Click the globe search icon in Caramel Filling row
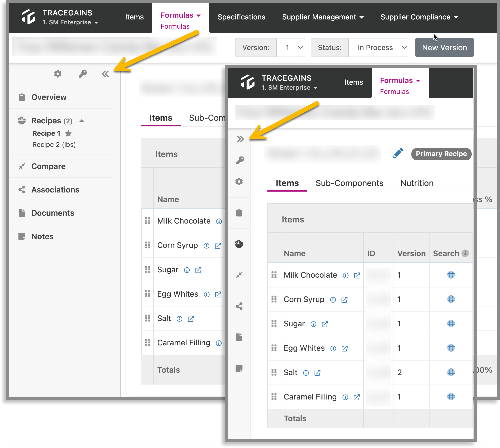The width and height of the screenshot is (500, 448). point(451,397)
